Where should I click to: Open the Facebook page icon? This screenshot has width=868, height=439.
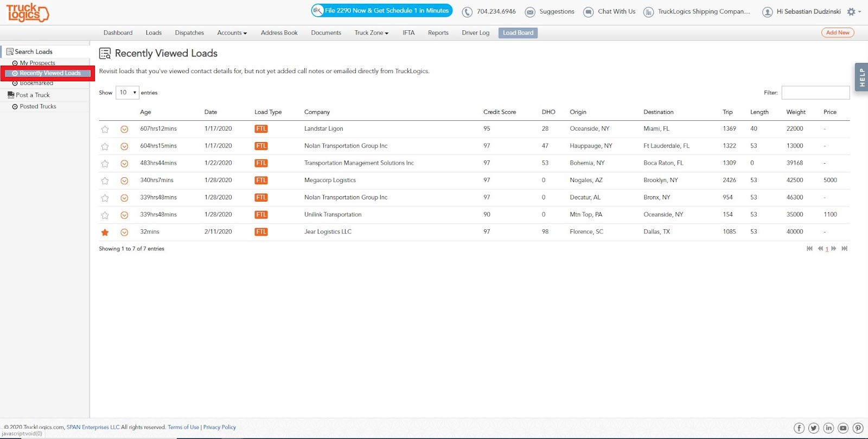[799, 428]
